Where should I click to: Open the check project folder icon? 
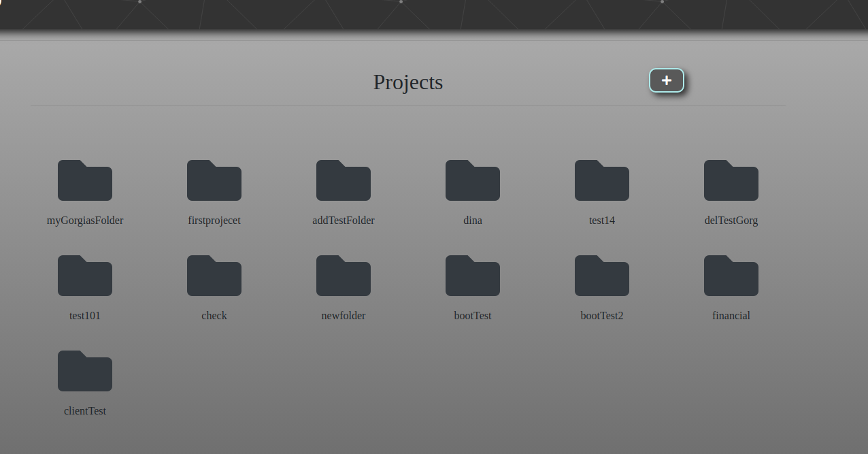tap(214, 276)
